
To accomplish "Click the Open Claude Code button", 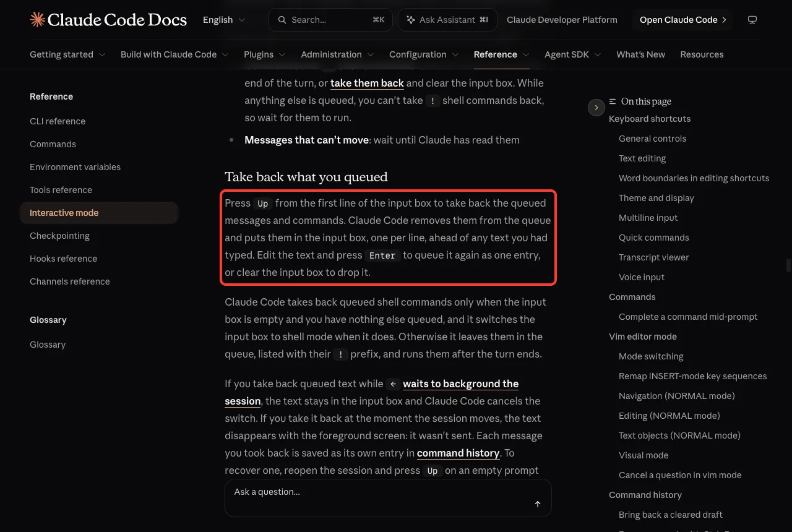I will coord(683,20).
